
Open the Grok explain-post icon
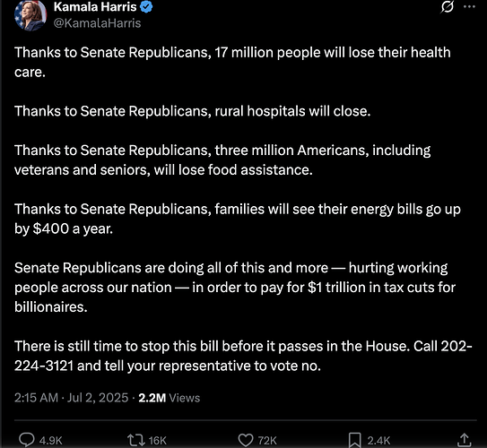448,7
